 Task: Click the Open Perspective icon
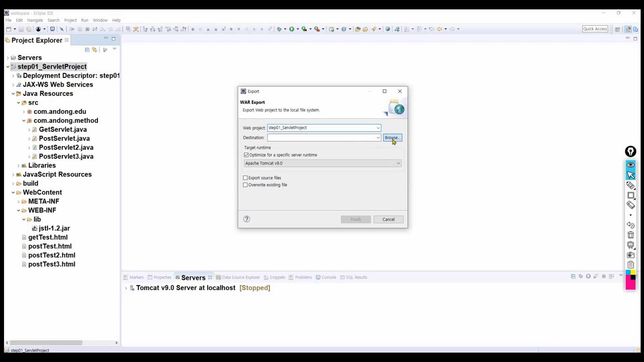618,29
